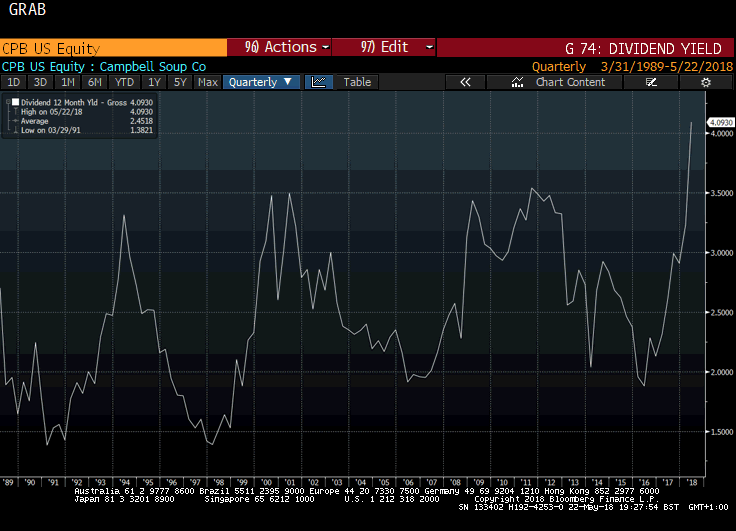Switch to Table view
This screenshot has height=531, width=736.
click(357, 82)
